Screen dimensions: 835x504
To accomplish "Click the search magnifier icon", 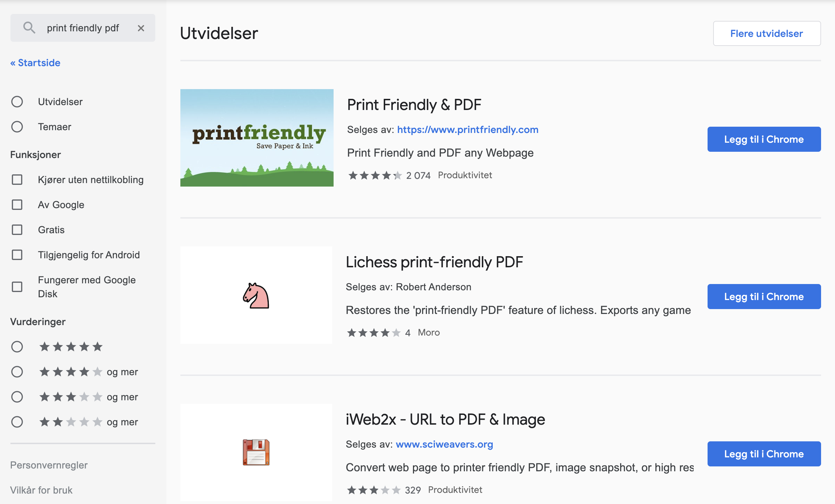I will (29, 28).
